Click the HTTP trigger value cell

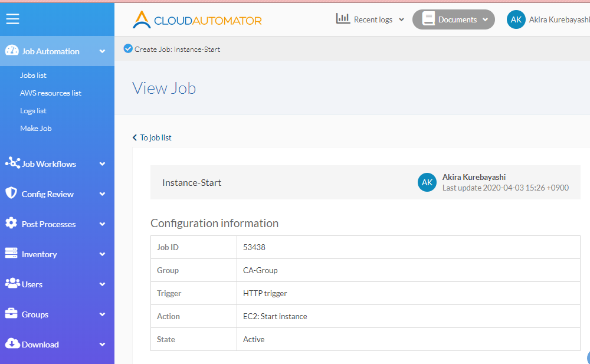pos(408,293)
